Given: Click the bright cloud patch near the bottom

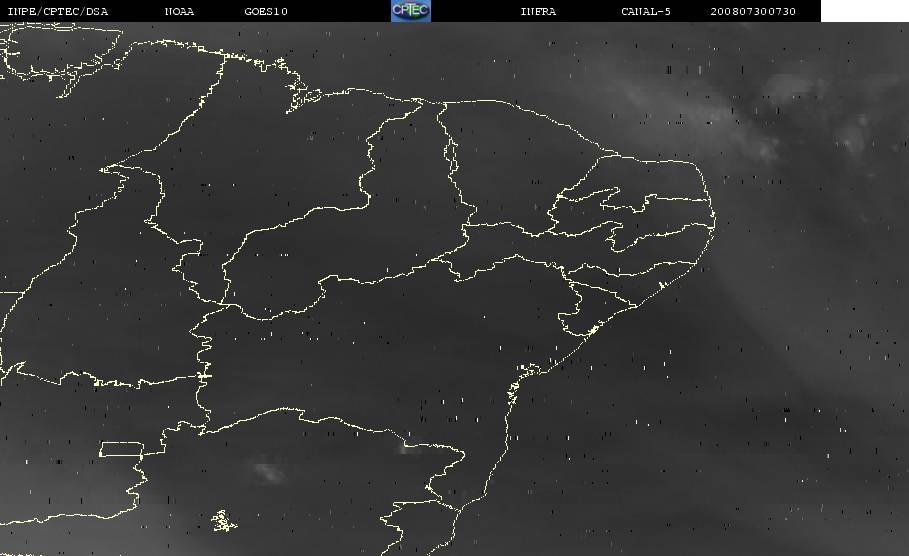Looking at the screenshot, I should [267, 470].
